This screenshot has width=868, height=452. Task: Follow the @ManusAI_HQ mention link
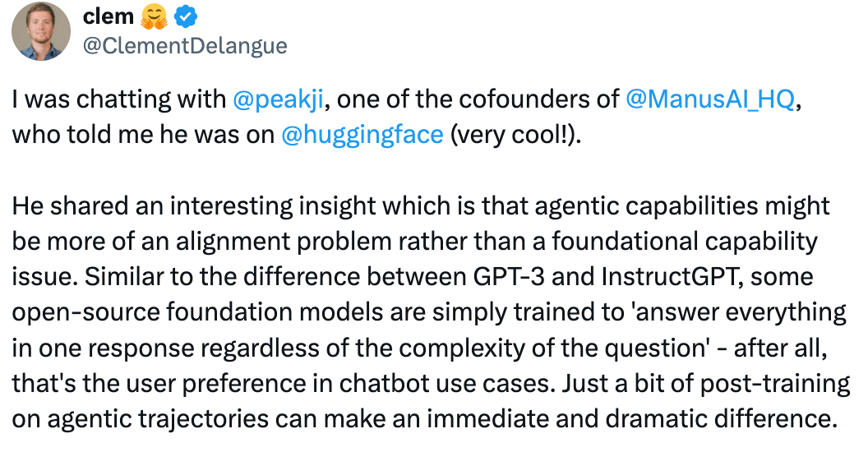coord(710,99)
